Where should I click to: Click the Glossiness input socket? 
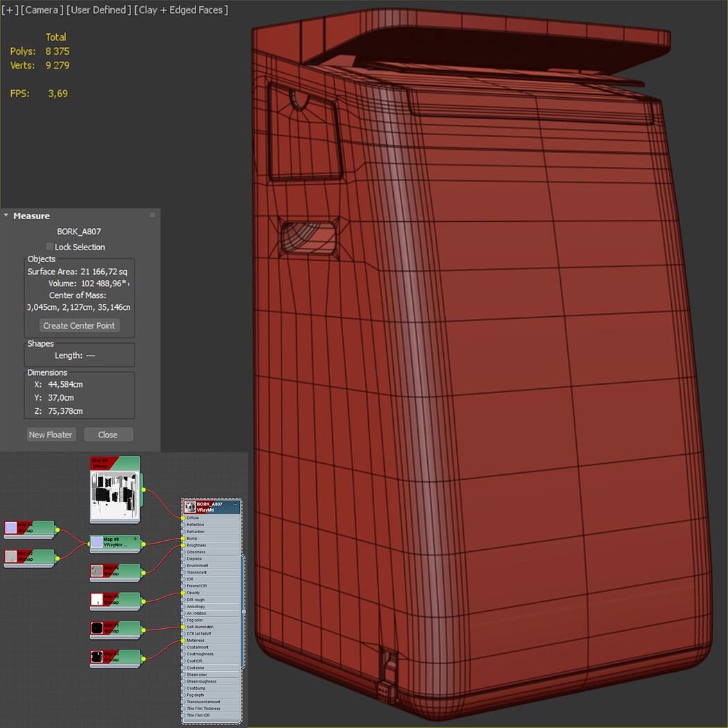click(183, 552)
